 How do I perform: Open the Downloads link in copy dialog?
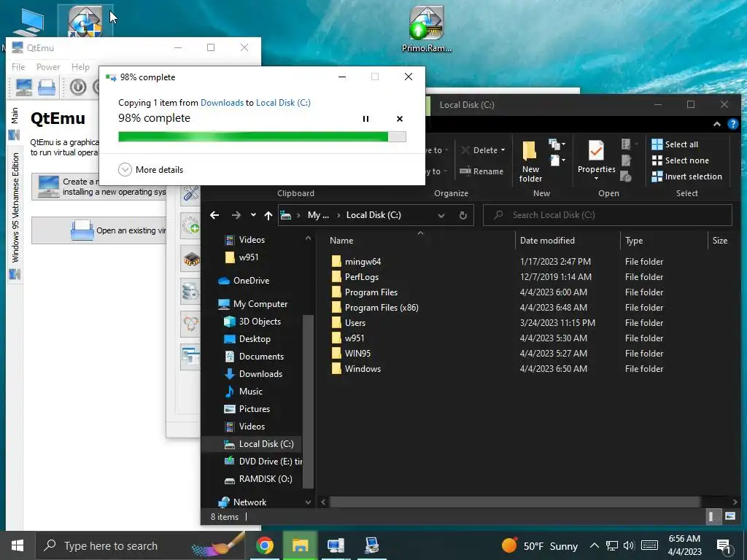click(222, 102)
